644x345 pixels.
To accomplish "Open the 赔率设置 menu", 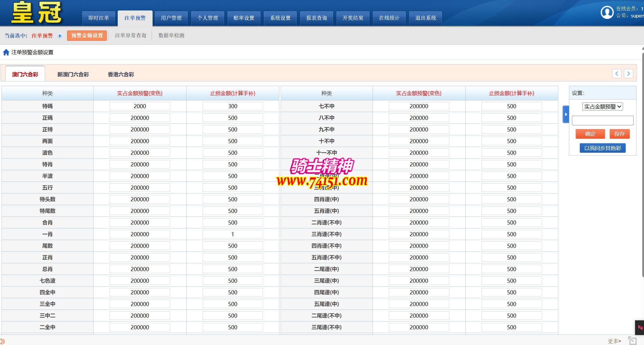I will coord(244,18).
